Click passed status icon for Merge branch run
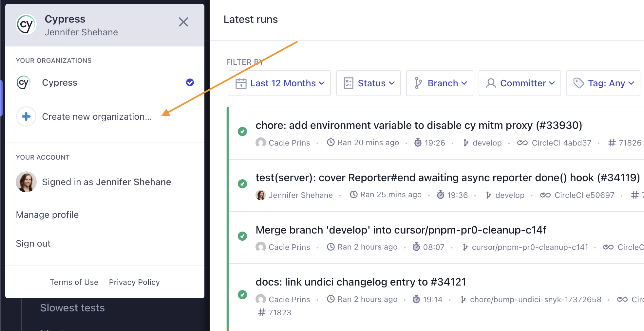The image size is (644, 331). [242, 236]
